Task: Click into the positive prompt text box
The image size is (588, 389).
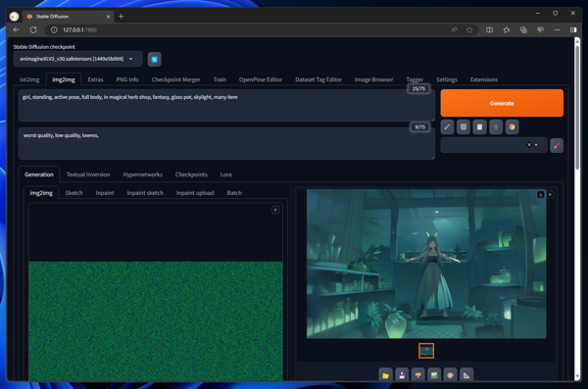Action: pos(226,105)
